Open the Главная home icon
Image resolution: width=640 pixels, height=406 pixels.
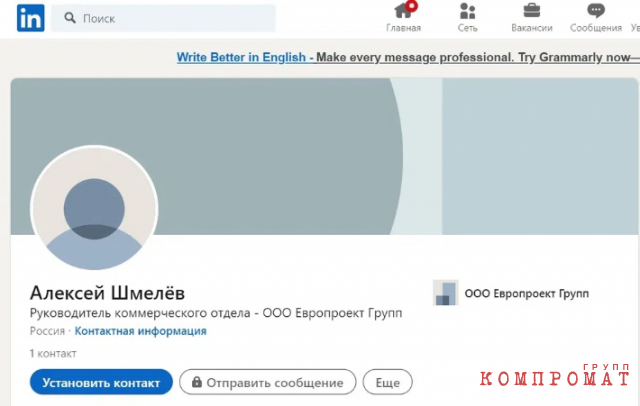403,11
